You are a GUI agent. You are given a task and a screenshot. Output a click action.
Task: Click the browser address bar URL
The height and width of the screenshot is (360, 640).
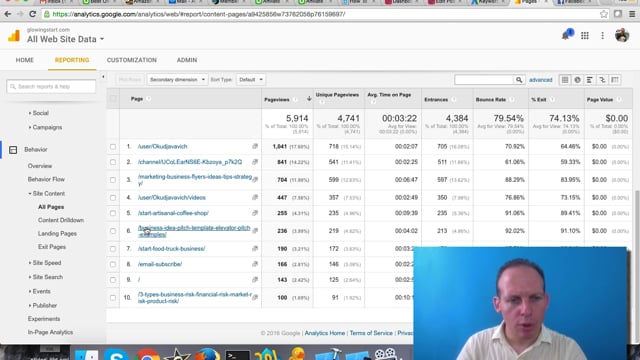(x=199, y=14)
